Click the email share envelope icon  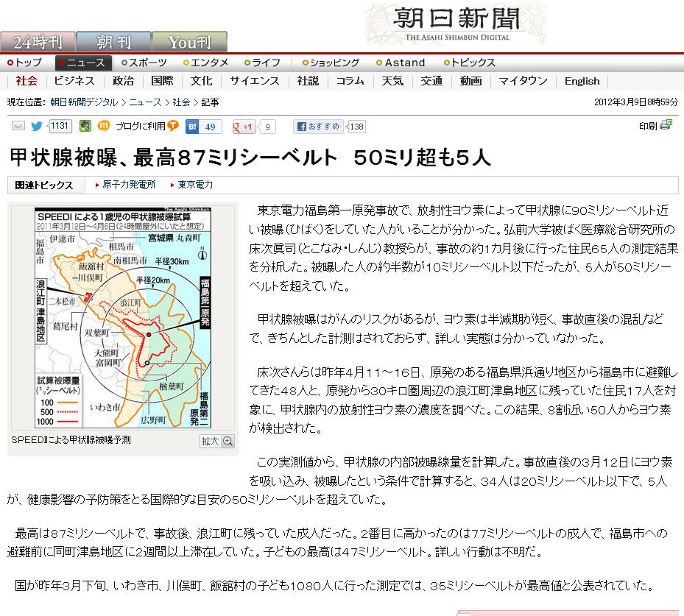[x=18, y=126]
